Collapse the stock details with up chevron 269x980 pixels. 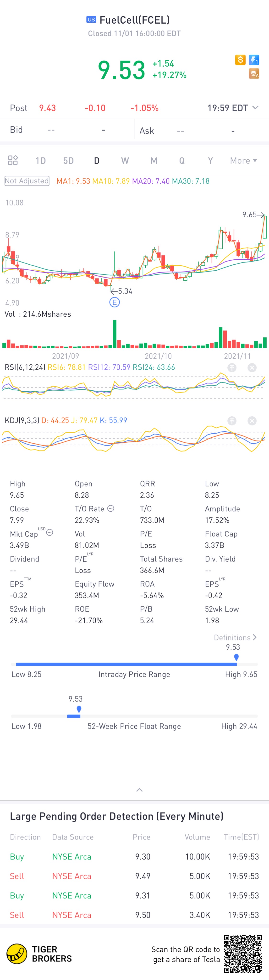click(139, 790)
